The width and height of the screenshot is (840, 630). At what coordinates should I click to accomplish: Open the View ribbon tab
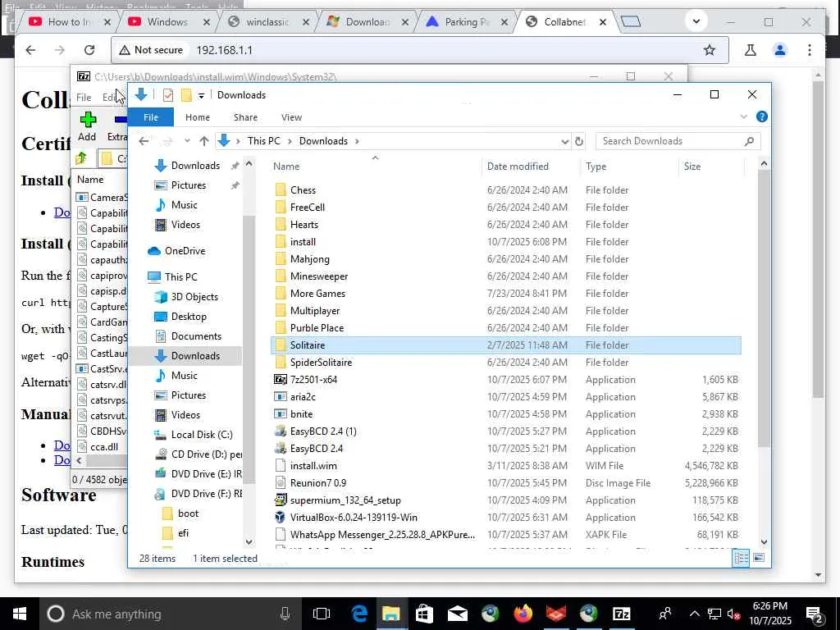[x=291, y=117]
